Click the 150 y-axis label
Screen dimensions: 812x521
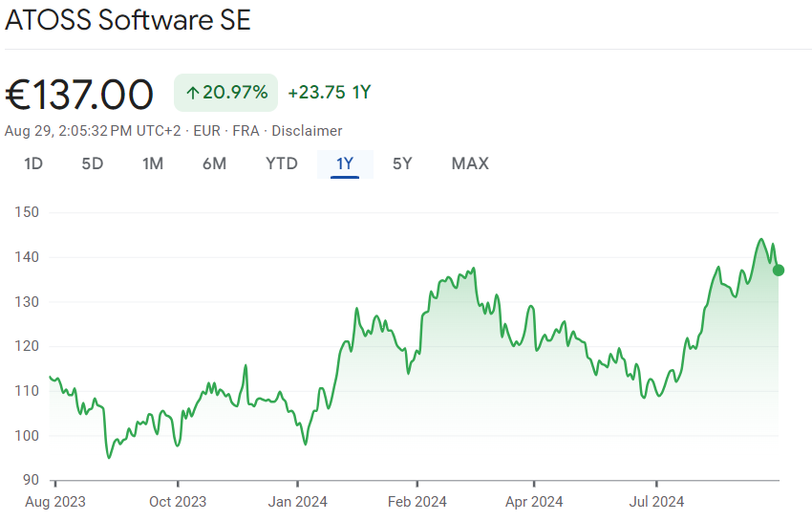[x=27, y=212]
